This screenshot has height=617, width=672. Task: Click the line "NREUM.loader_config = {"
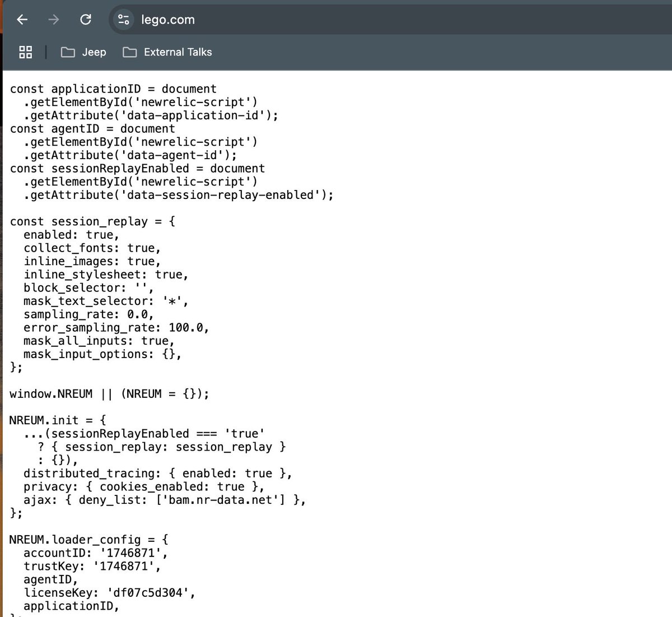tap(89, 540)
